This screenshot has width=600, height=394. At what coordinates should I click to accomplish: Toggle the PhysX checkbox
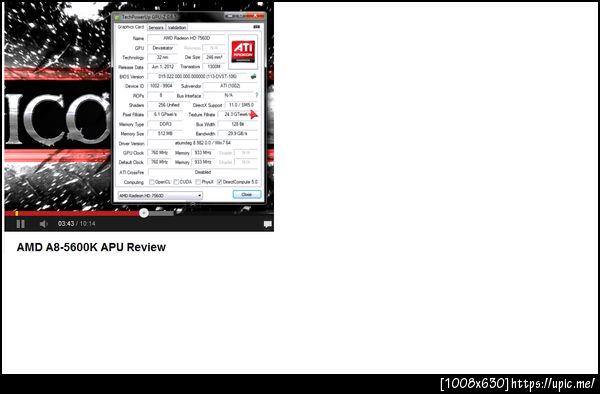198,182
